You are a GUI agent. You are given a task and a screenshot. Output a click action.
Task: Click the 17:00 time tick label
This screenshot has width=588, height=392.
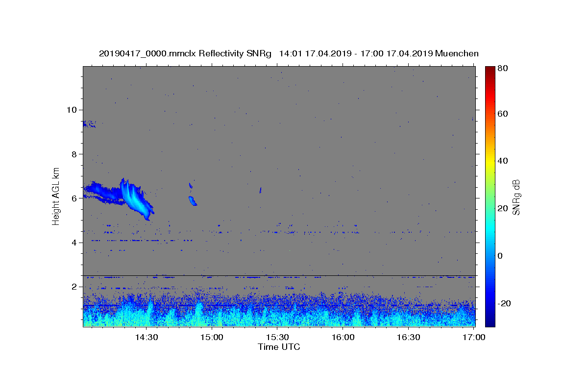coord(474,337)
